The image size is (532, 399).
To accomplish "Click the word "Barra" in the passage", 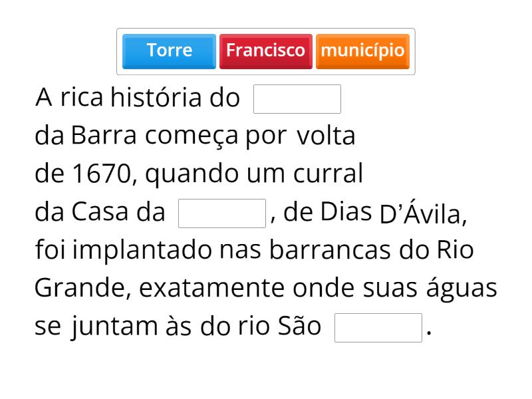I will [x=104, y=136].
